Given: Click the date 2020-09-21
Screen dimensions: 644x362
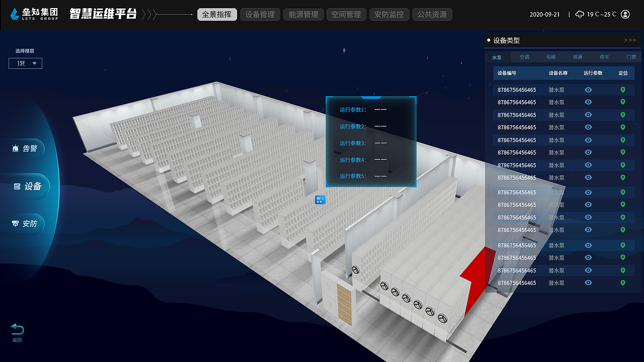Looking at the screenshot, I should point(544,15).
